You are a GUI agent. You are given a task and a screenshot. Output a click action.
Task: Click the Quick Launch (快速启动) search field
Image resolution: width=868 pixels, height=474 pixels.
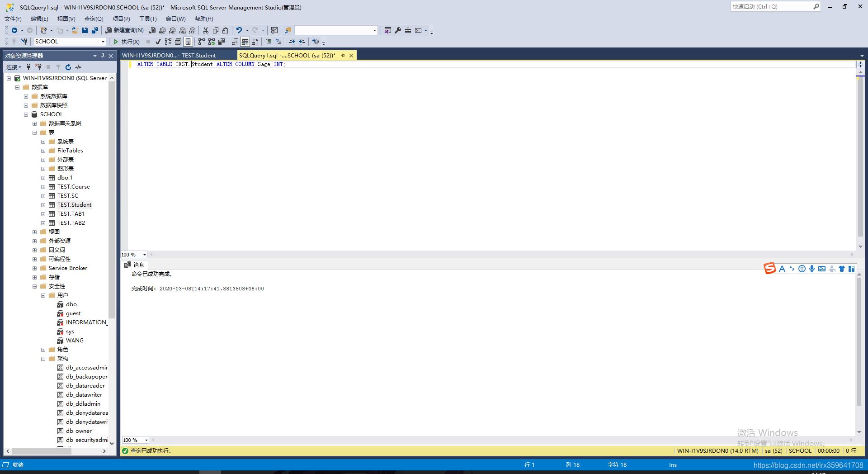coord(775,7)
